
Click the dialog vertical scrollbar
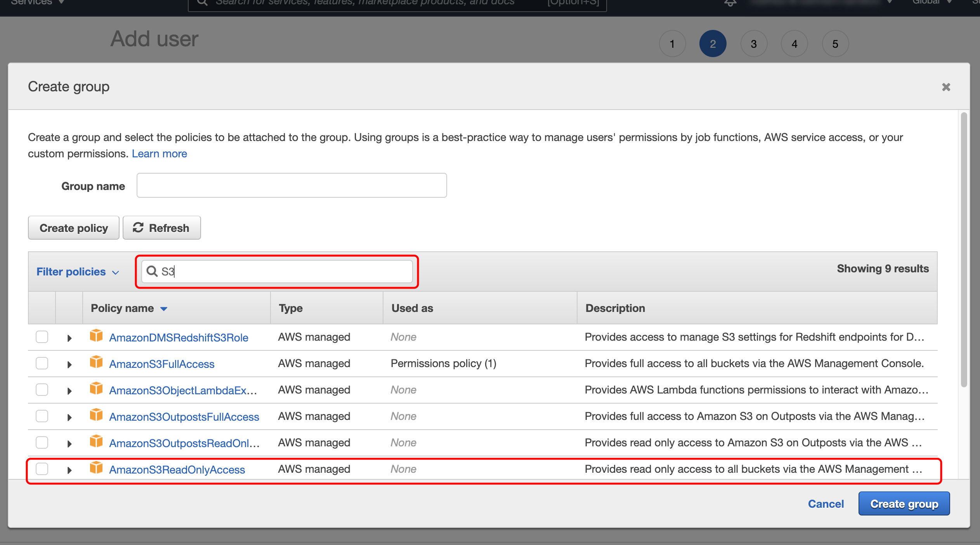[x=964, y=250]
